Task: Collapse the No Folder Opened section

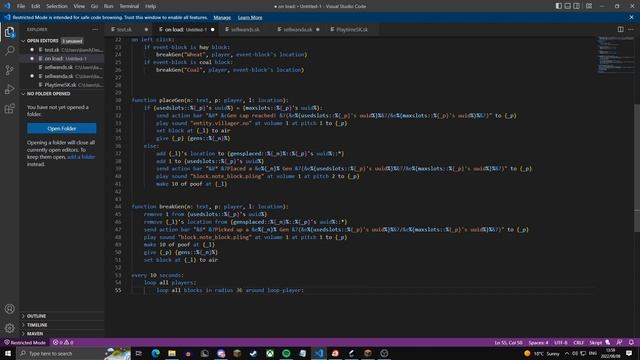Action: click(x=62, y=93)
